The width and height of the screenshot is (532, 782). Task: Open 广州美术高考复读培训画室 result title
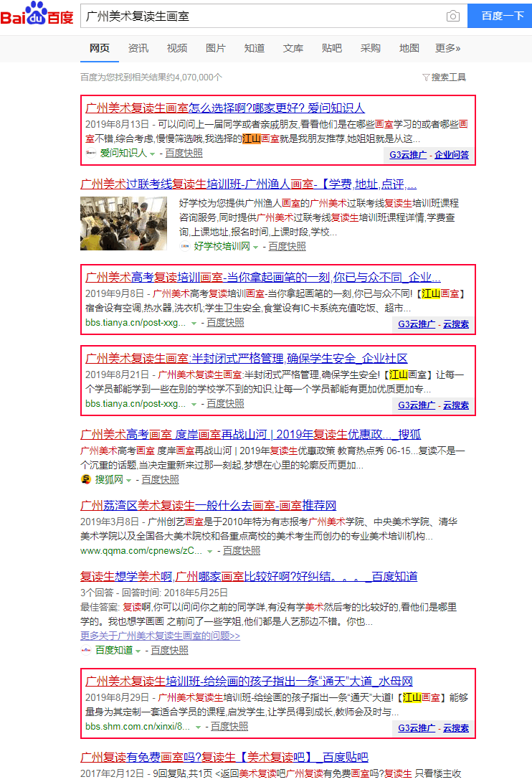pyautogui.click(x=262, y=278)
